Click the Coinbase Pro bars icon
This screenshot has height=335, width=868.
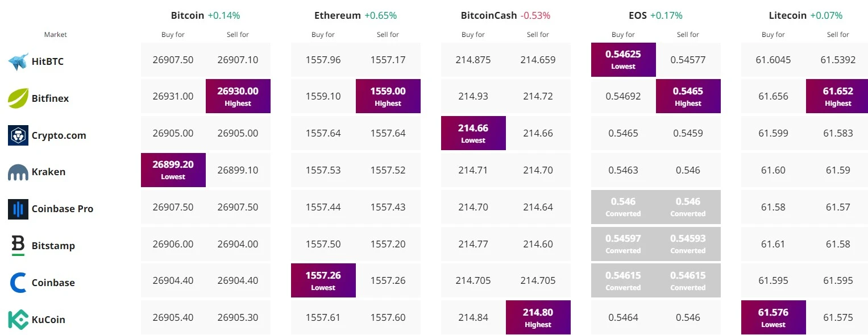coord(18,209)
